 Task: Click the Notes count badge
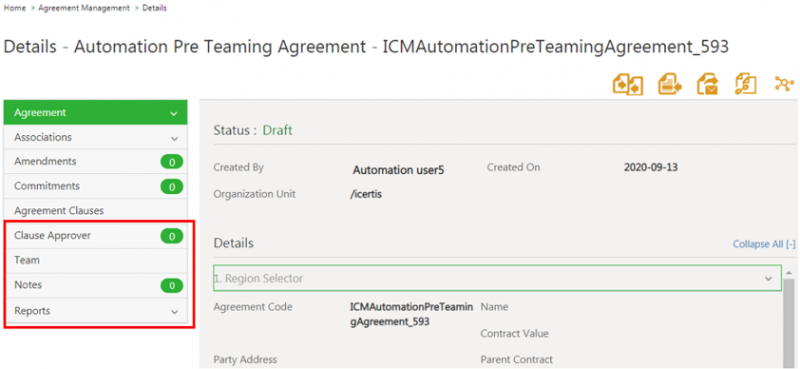click(172, 286)
